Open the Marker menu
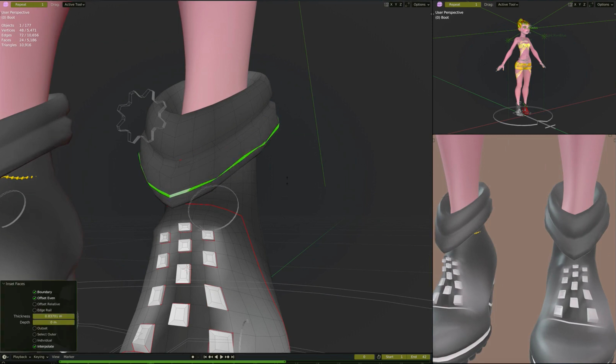This screenshot has width=616, height=364. (x=69, y=357)
